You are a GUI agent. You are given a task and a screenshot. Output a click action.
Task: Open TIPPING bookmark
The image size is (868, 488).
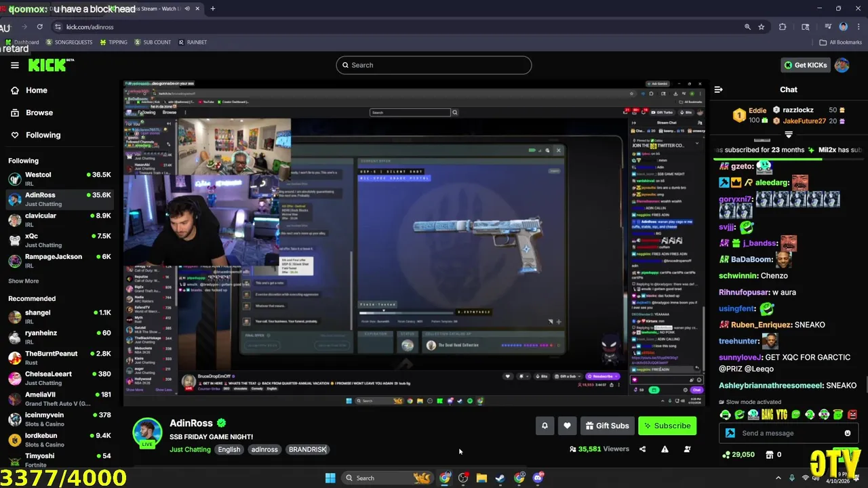[x=113, y=42]
